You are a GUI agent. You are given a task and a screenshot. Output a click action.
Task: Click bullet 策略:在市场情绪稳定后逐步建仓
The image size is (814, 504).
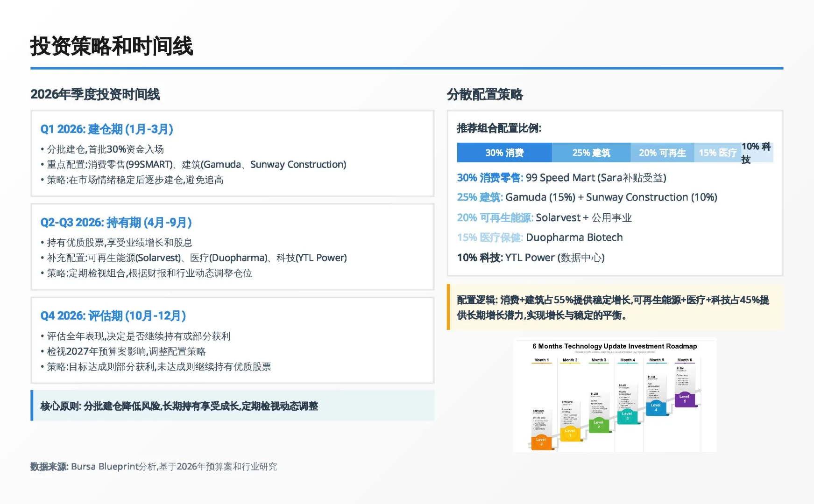point(132,180)
